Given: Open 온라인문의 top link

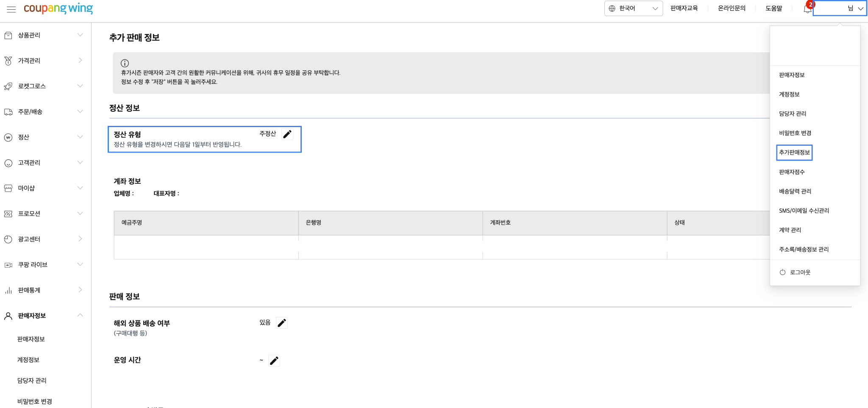Looking at the screenshot, I should (x=732, y=8).
